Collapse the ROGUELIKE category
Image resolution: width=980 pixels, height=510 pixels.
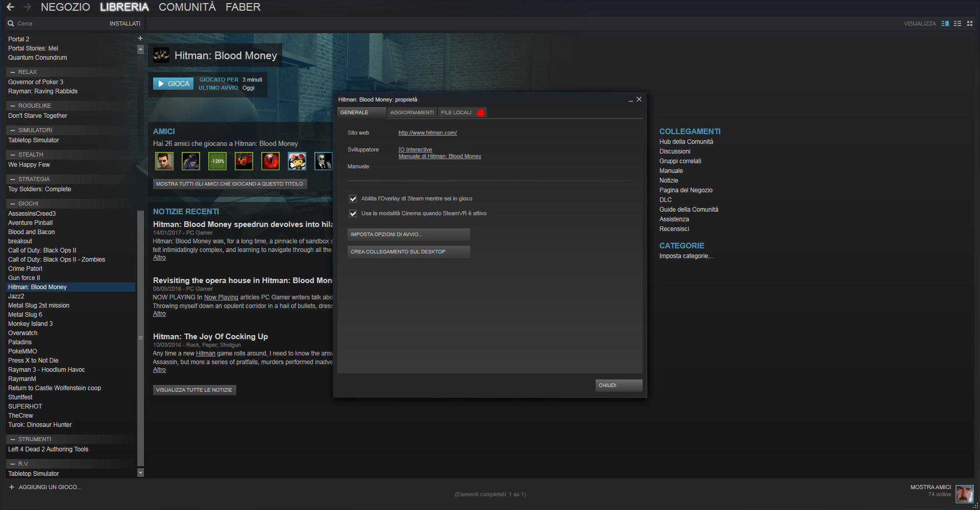point(13,106)
